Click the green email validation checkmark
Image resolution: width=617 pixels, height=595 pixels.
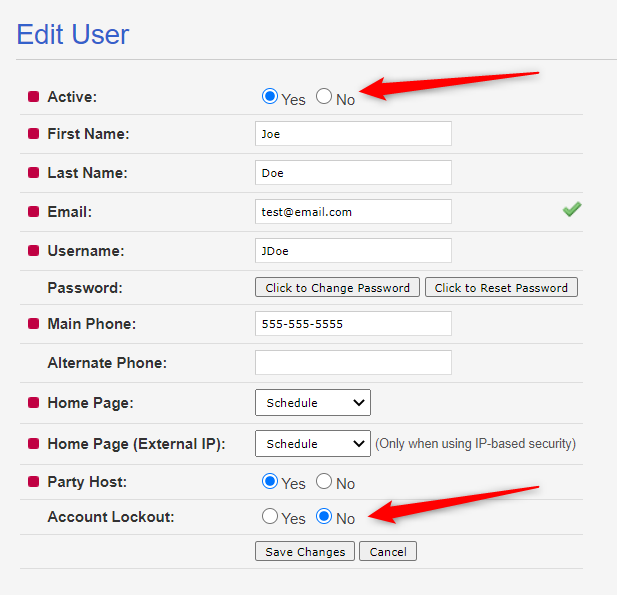tap(572, 209)
